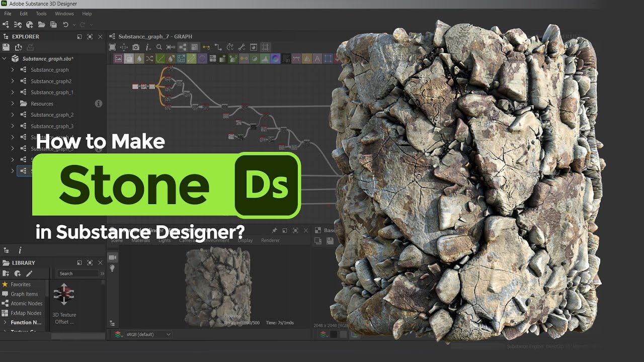Add the HSL rainbow circle node
Screen dimensions: 644x362
[275, 59]
